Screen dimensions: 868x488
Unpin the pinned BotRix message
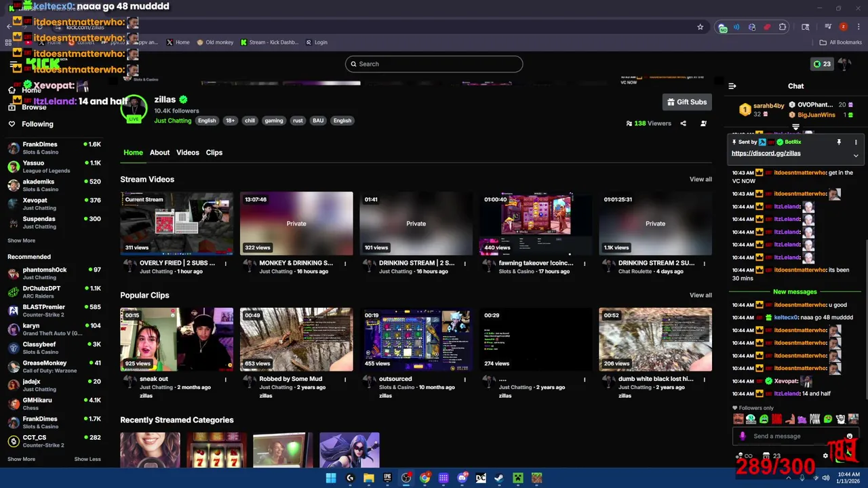(x=839, y=142)
